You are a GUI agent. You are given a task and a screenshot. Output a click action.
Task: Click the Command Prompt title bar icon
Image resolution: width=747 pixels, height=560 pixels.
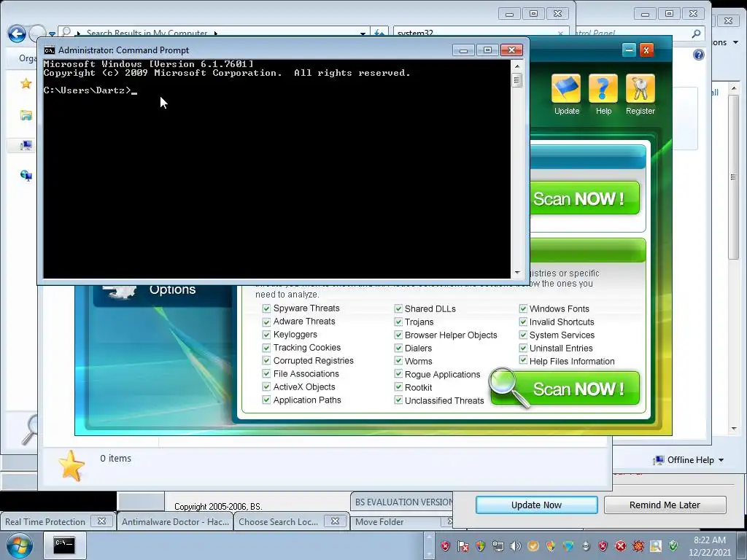(49, 50)
